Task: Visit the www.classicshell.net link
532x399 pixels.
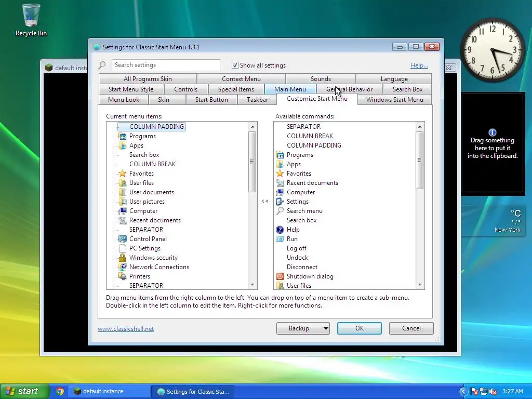Action: [x=126, y=329]
